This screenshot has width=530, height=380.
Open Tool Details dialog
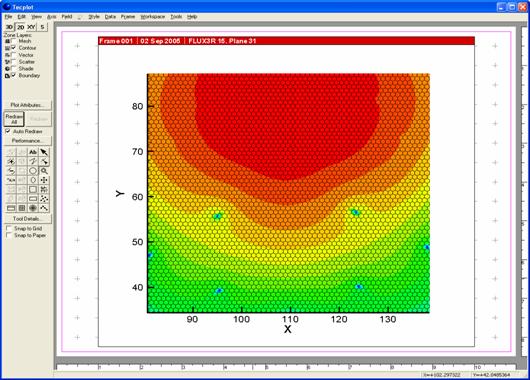pyautogui.click(x=27, y=219)
